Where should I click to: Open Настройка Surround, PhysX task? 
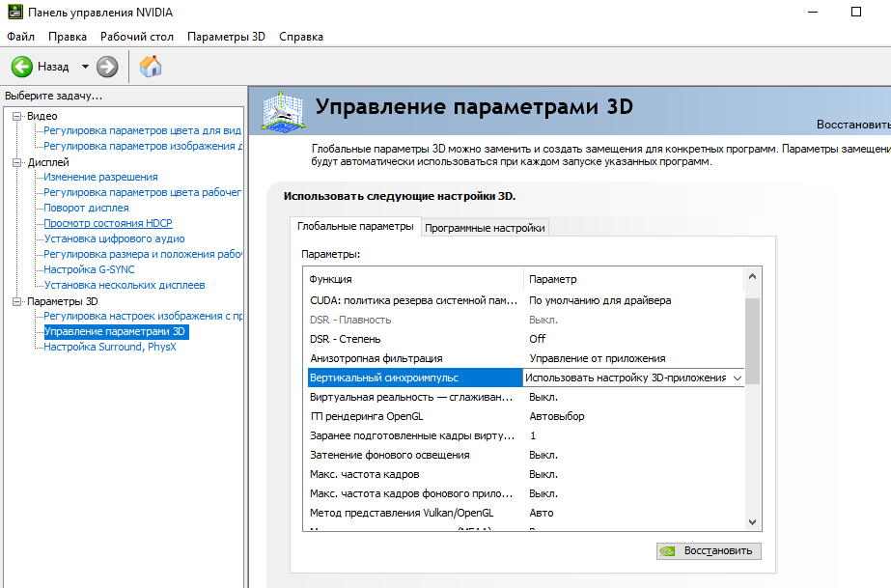(110, 347)
